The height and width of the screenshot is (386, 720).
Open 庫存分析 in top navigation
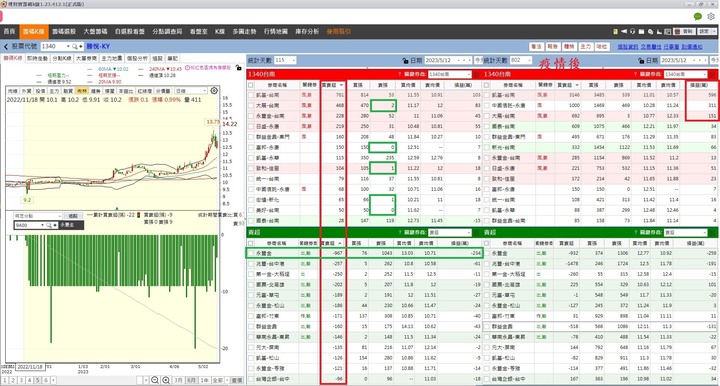[x=307, y=32]
